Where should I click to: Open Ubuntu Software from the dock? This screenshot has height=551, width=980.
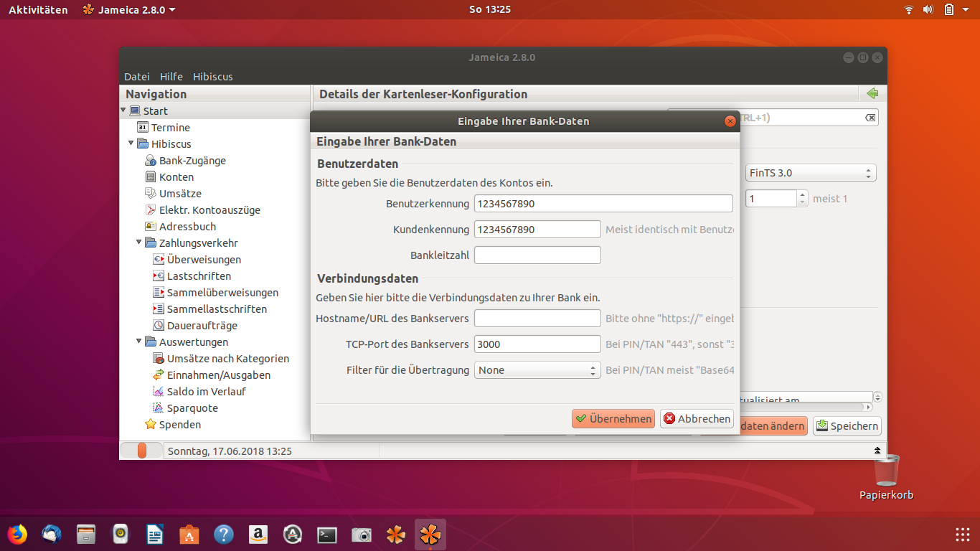pyautogui.click(x=189, y=534)
